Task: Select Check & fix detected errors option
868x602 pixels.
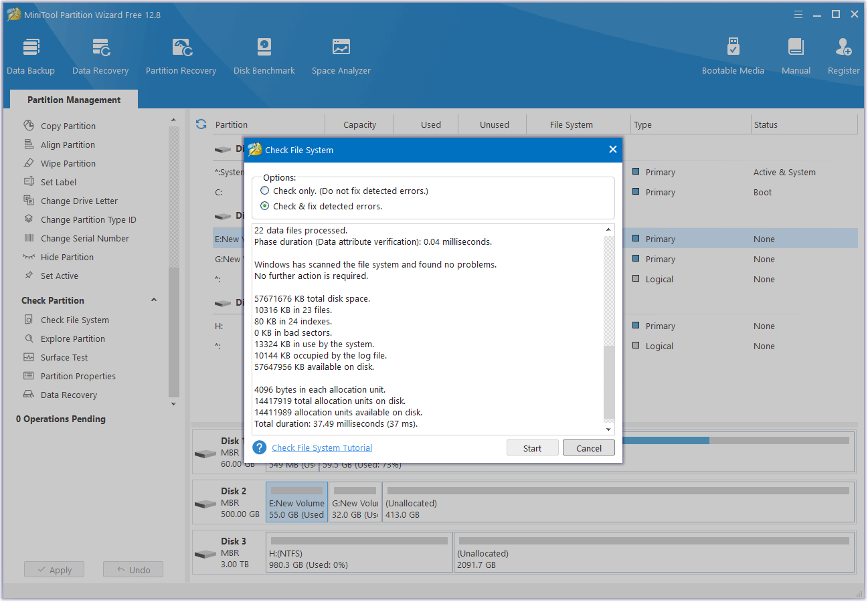Action: click(265, 206)
